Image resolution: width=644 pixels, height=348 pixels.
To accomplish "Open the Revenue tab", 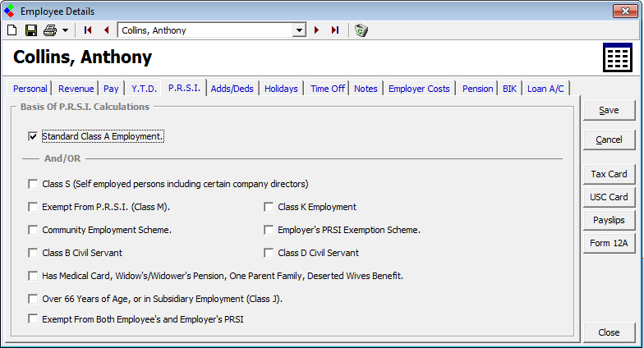I will 76,89.
